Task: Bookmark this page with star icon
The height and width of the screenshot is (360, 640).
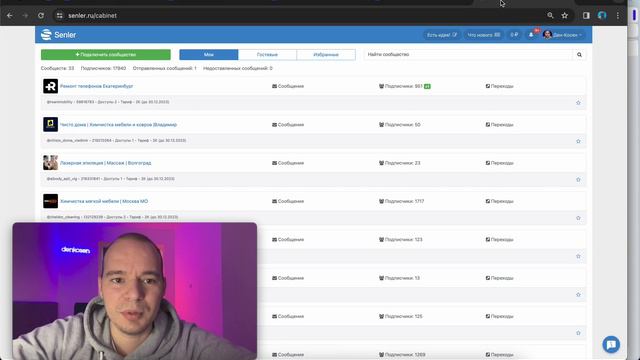Action: (x=564, y=16)
